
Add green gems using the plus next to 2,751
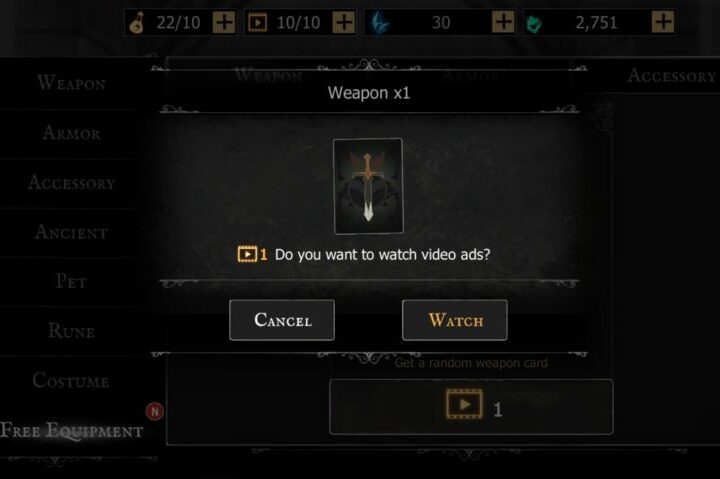point(663,22)
